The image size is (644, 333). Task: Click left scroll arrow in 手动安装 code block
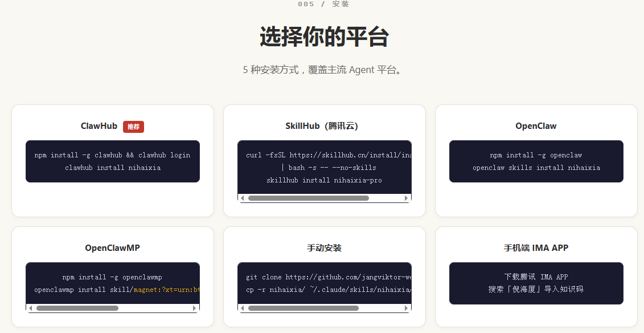pos(243,308)
